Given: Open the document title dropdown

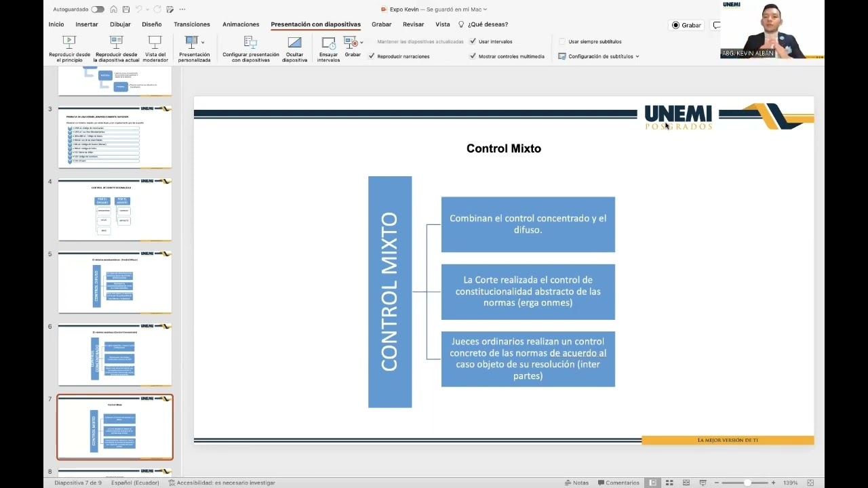Looking at the screenshot, I should pyautogui.click(x=485, y=9).
